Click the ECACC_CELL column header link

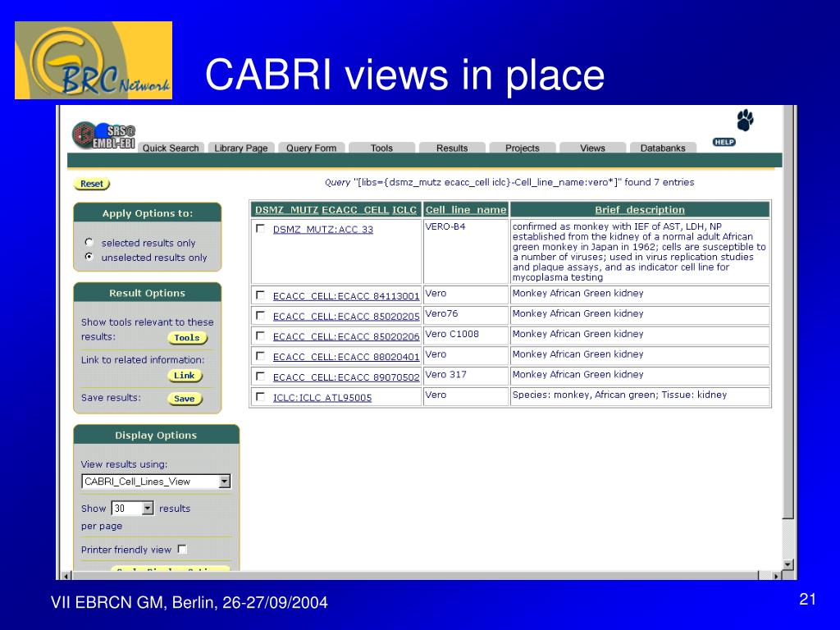coord(355,210)
